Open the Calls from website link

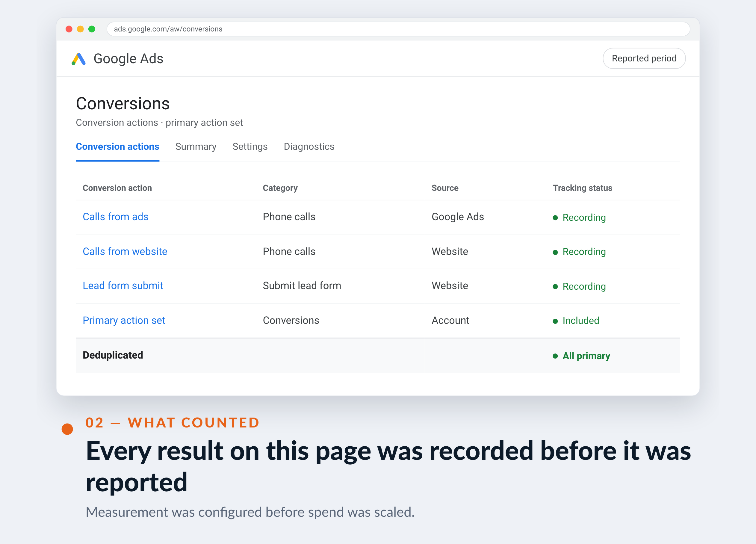click(125, 251)
